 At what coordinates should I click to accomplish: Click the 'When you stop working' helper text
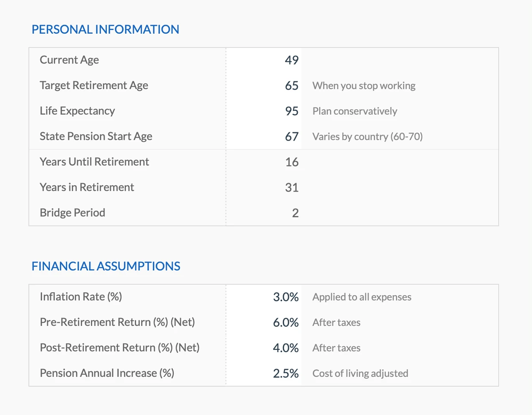coord(364,86)
